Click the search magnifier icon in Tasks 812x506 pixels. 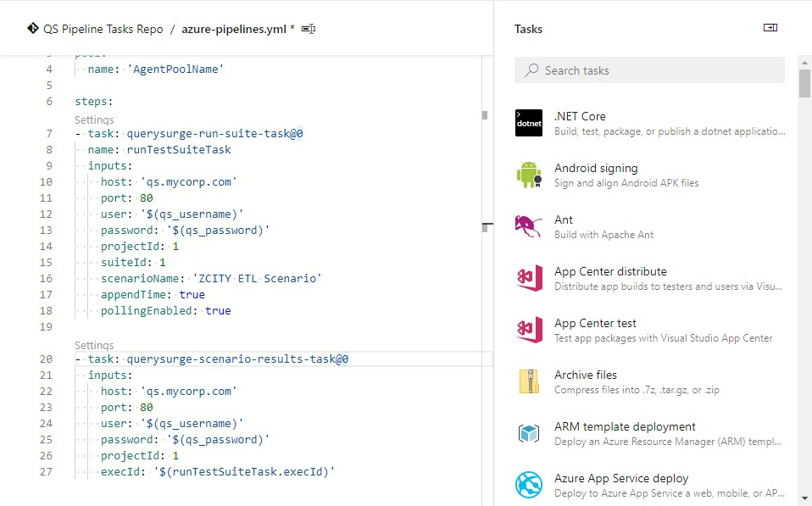531,70
